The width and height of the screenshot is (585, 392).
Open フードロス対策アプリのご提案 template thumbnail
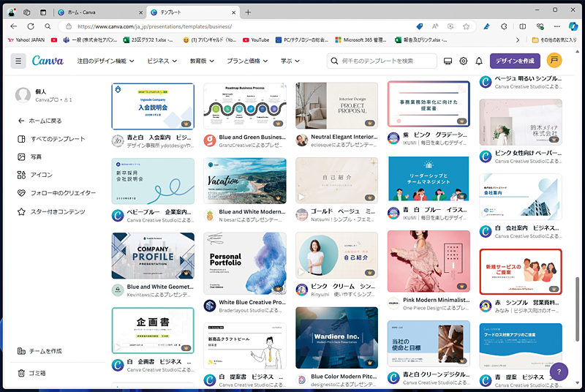pos(521,346)
